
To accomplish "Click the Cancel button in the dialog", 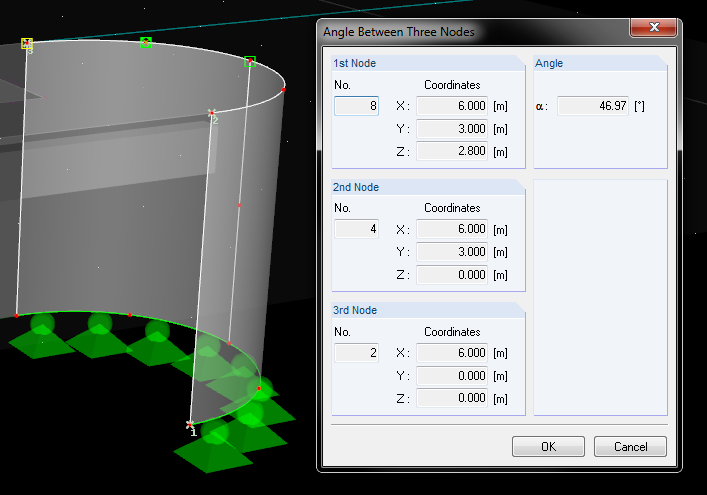I will pyautogui.click(x=630, y=446).
